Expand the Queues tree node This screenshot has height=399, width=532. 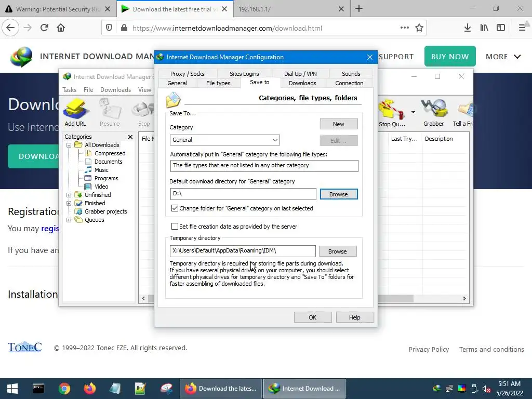click(x=69, y=220)
